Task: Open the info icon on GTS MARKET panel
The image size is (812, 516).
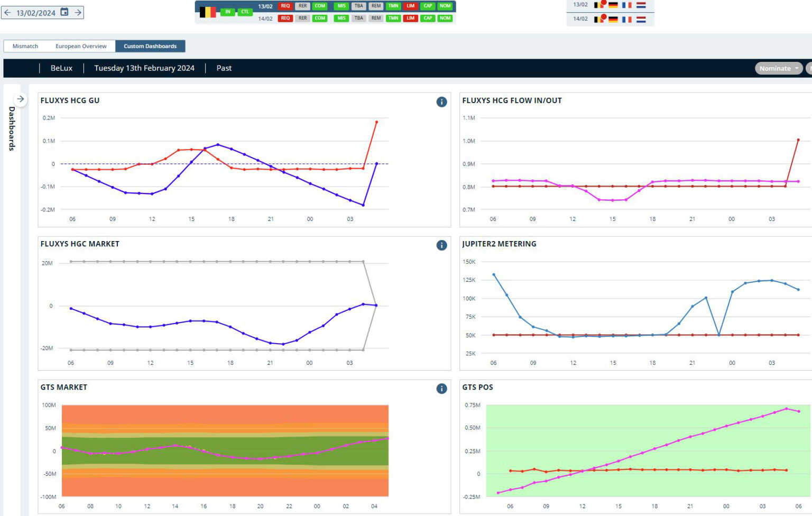Action: click(x=441, y=389)
